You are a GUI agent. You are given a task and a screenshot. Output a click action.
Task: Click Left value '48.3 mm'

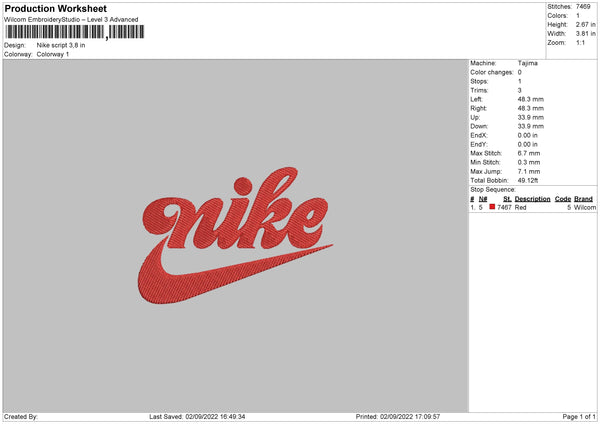(531, 99)
